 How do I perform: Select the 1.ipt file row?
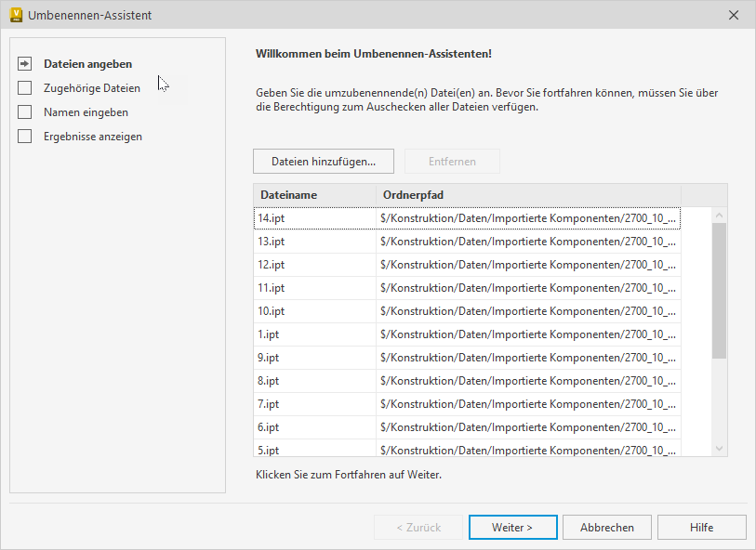coord(314,334)
